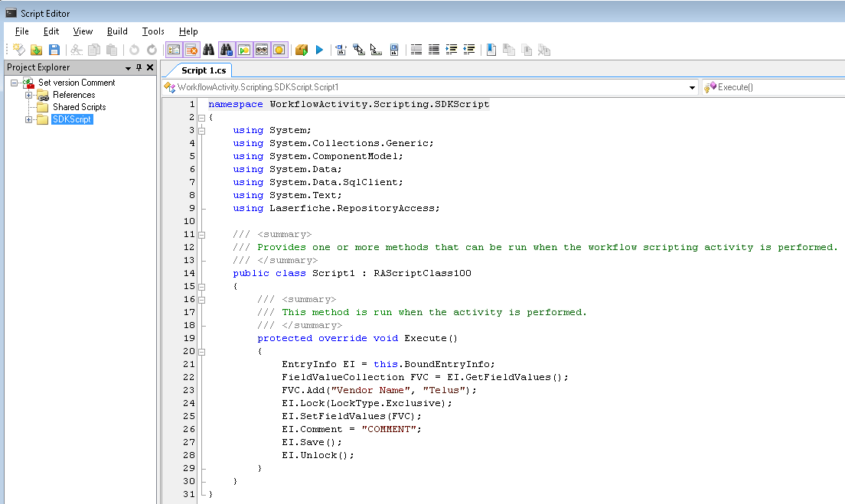Switch to the Script 1.cs tab
Image resolution: width=845 pixels, height=504 pixels.
pyautogui.click(x=203, y=70)
